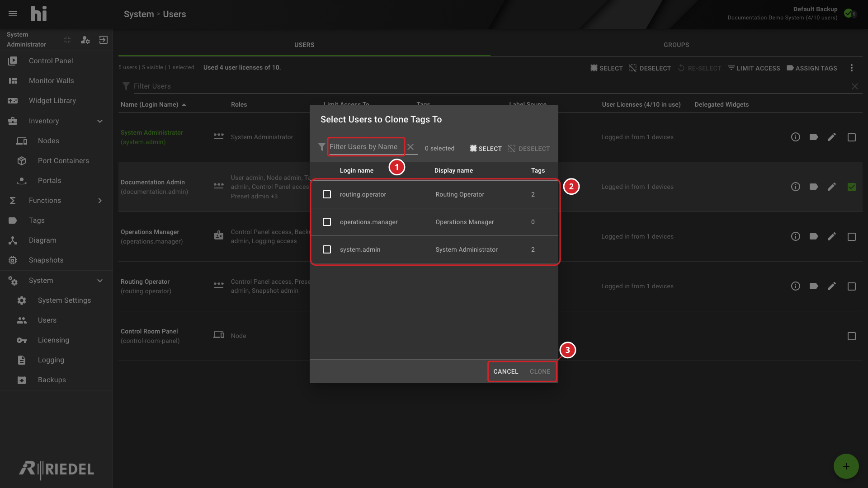Image resolution: width=868 pixels, height=488 pixels.
Task: Click the user settings icon
Action: pyautogui.click(x=85, y=40)
